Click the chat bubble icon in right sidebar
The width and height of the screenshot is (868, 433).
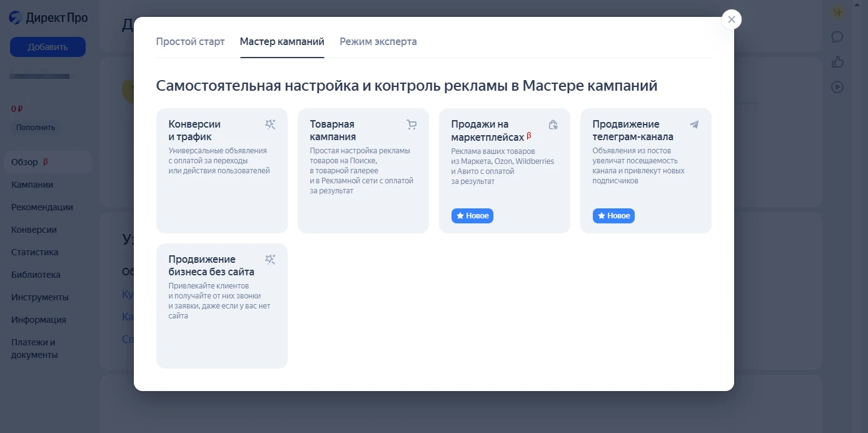[x=837, y=37]
